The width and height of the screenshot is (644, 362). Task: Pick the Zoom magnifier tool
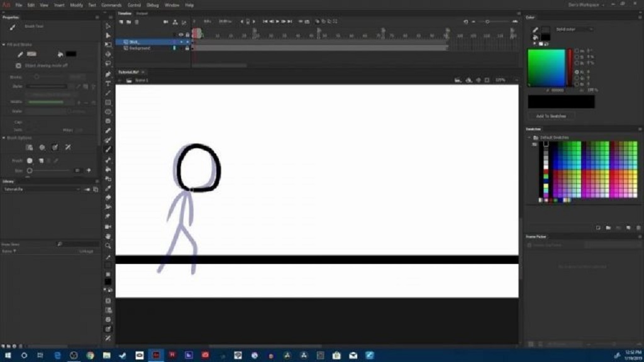coord(108,245)
